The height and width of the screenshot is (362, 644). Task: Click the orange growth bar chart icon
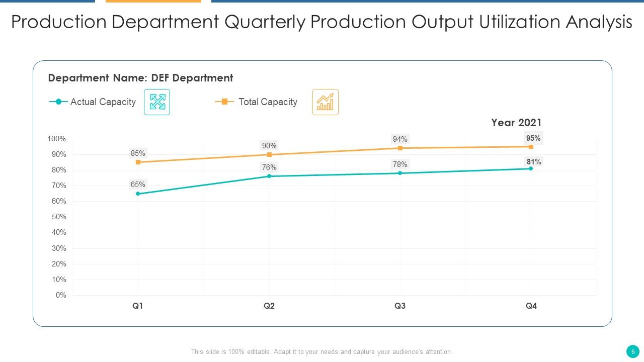coord(326,102)
